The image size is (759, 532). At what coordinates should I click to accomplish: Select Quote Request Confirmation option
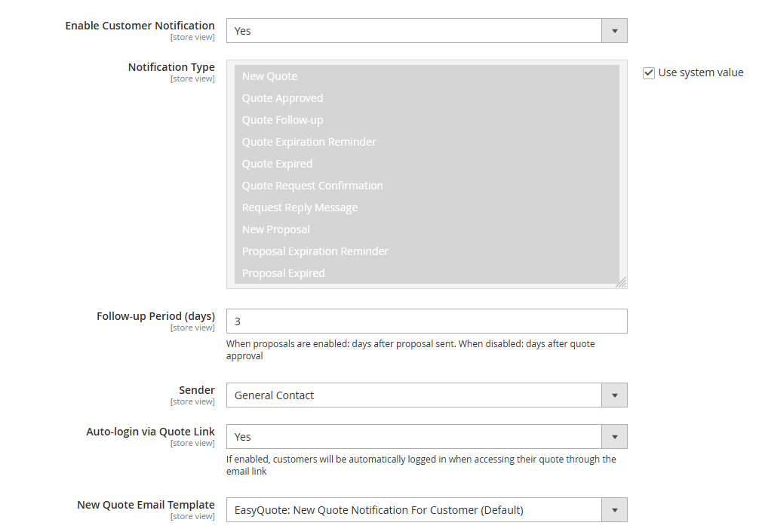[x=312, y=185]
